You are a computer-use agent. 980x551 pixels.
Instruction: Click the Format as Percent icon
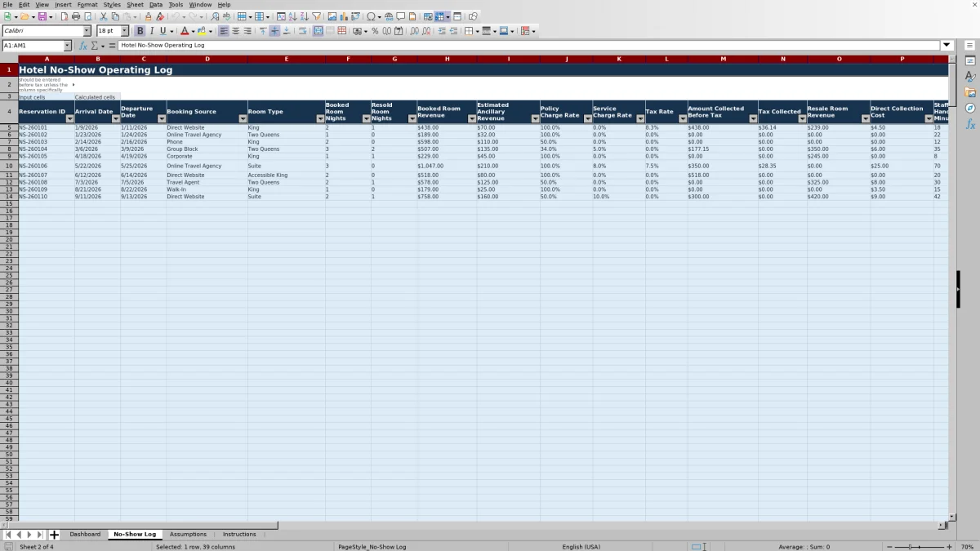point(375,31)
